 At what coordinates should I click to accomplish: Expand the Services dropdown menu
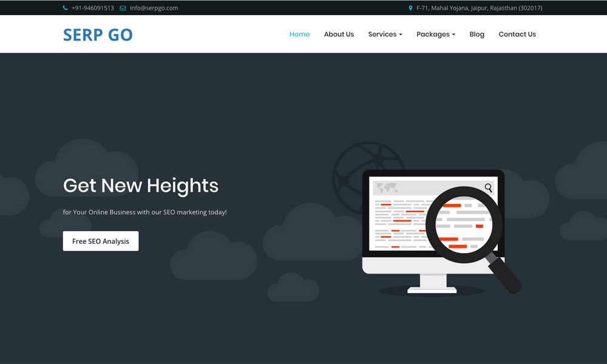pos(385,35)
